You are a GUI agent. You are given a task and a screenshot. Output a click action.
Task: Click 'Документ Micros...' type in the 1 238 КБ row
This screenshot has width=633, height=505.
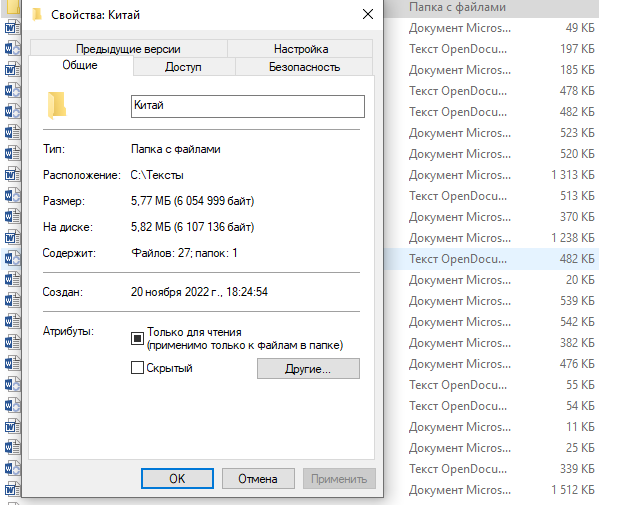click(460, 238)
